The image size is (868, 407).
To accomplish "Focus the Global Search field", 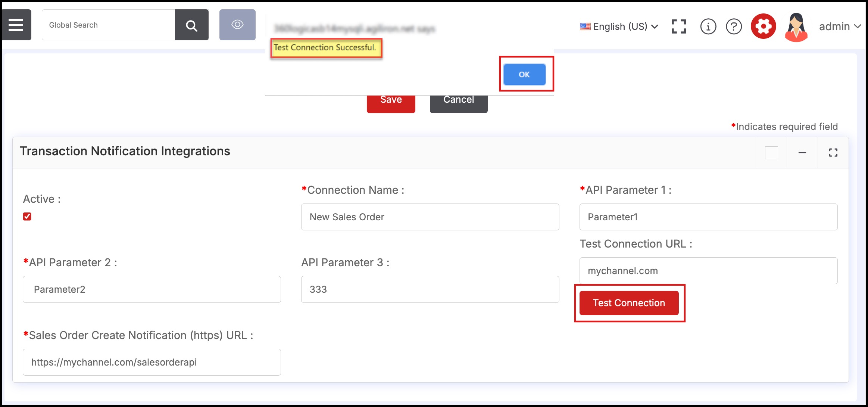I will pos(108,25).
